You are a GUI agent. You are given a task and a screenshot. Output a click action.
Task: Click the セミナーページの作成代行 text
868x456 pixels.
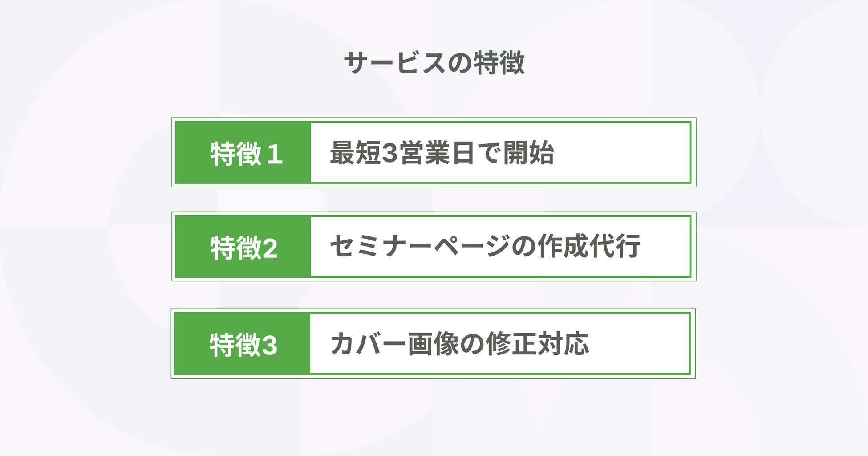(485, 246)
